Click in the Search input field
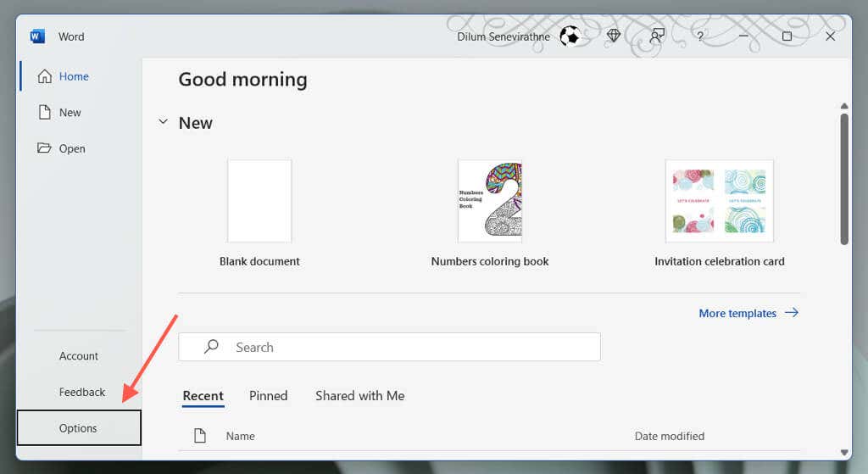Screen dimensions: 868x474 (407, 347)
